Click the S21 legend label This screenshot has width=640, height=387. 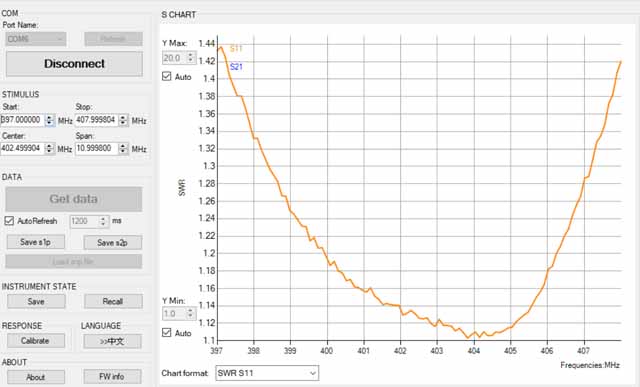click(x=236, y=67)
